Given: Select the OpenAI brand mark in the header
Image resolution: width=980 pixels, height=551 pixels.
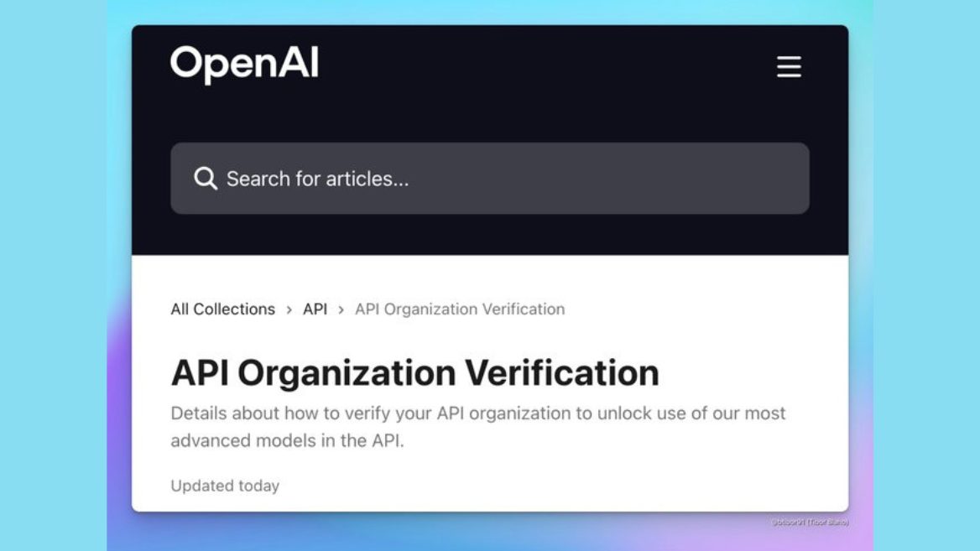Looking at the screenshot, I should pos(244,63).
